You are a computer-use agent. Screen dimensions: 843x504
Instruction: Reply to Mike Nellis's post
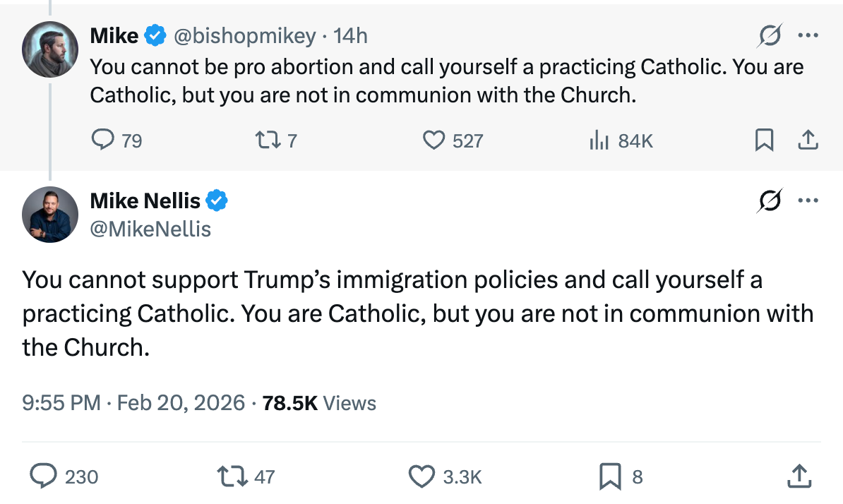click(44, 476)
